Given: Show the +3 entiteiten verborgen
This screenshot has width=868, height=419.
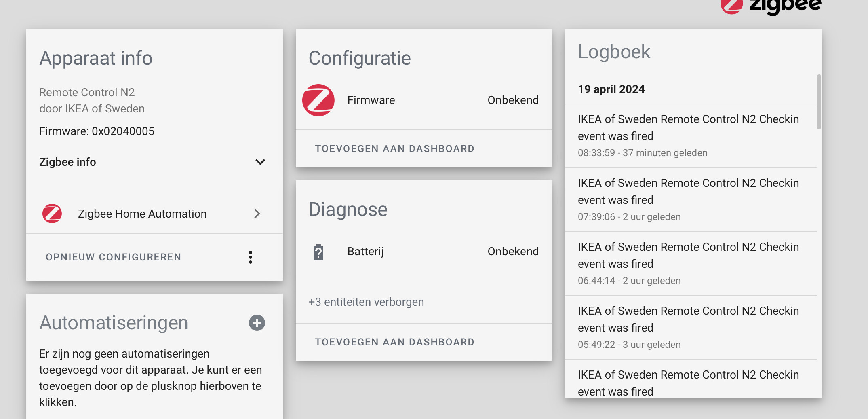Looking at the screenshot, I should click(366, 302).
